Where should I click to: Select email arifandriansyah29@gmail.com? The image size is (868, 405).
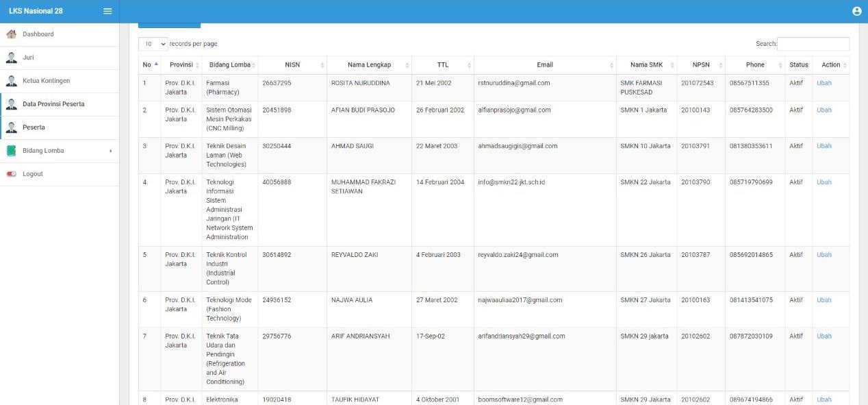pos(522,336)
